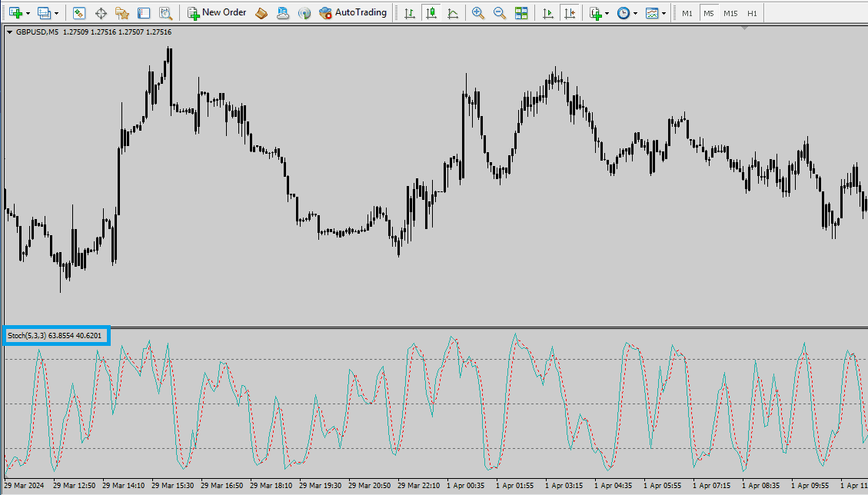Open the Templates icon
The width and height of the screenshot is (868, 495).
(x=652, y=13)
